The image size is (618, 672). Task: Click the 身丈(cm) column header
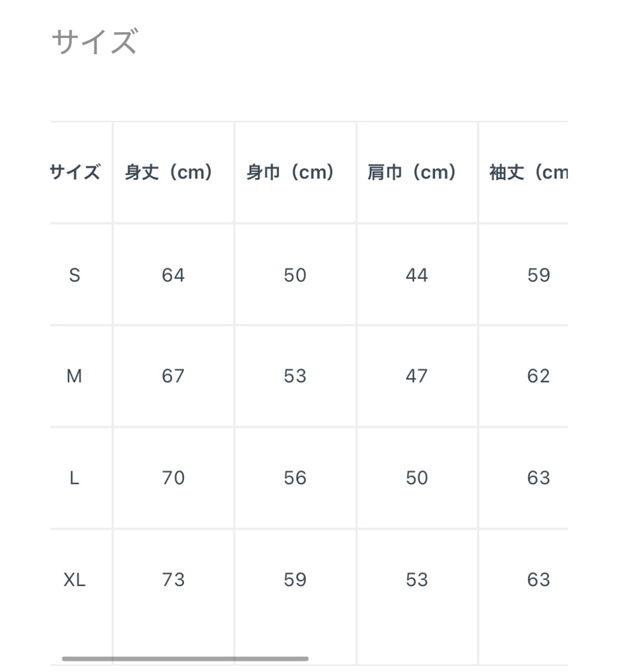point(169,173)
